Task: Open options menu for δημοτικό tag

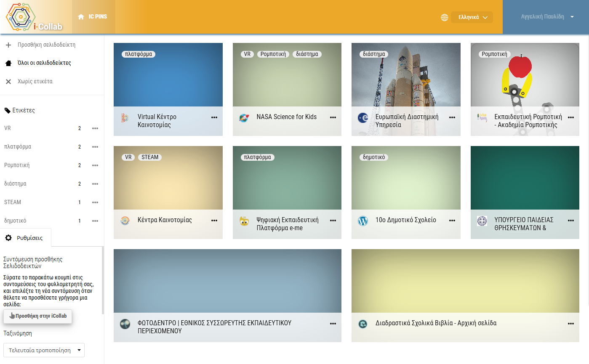Action: pyautogui.click(x=95, y=221)
